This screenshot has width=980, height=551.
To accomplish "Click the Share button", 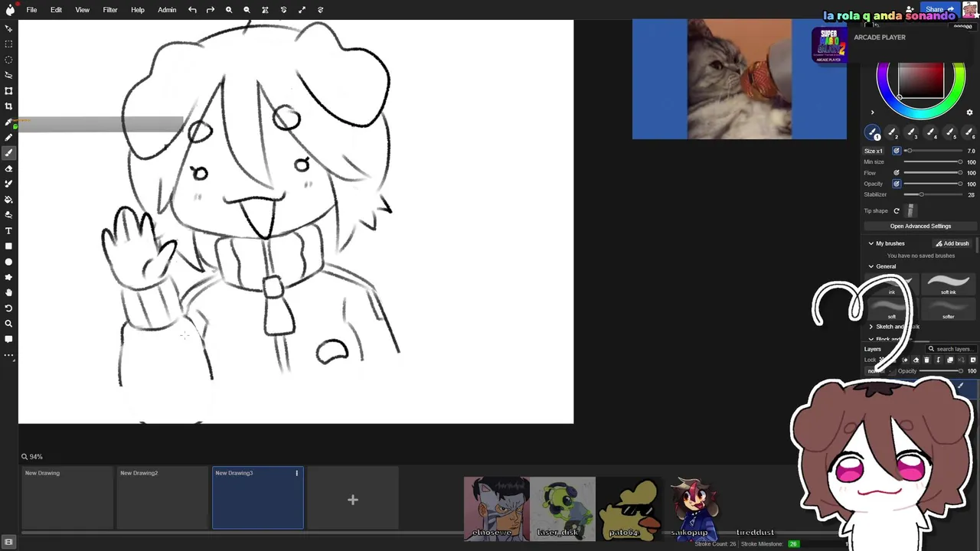I will 939,9.
